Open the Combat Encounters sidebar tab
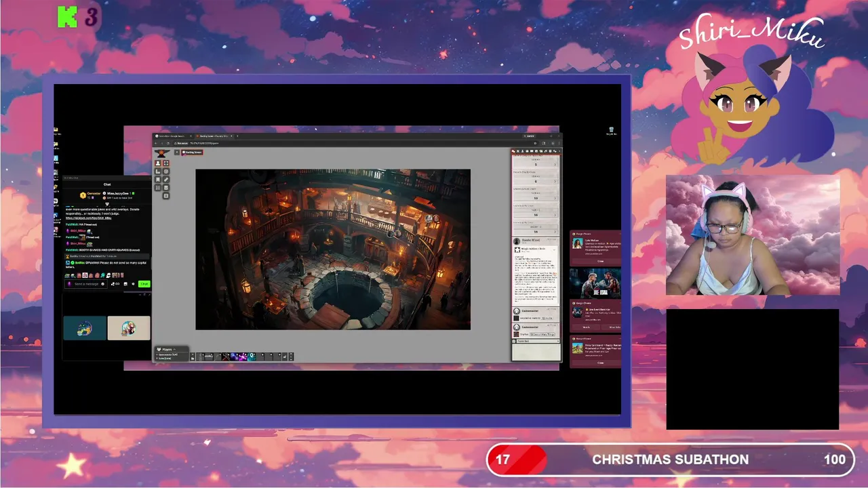 click(518, 151)
